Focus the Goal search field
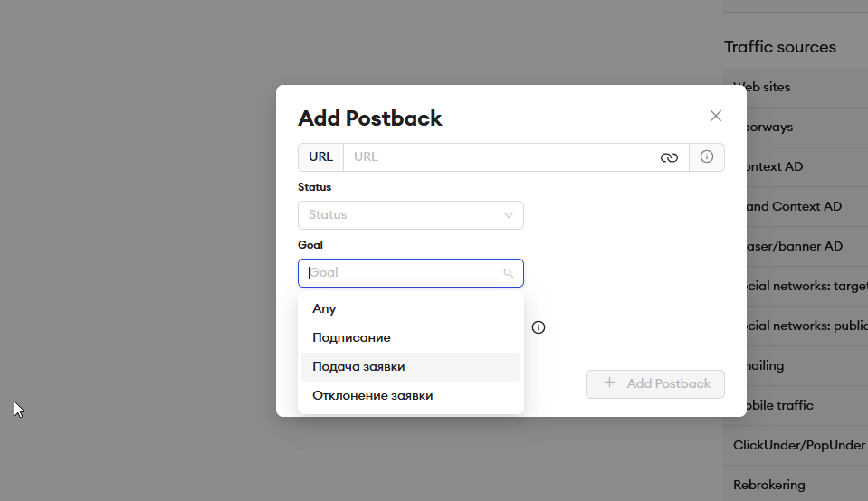Image resolution: width=868 pixels, height=501 pixels. tap(411, 273)
